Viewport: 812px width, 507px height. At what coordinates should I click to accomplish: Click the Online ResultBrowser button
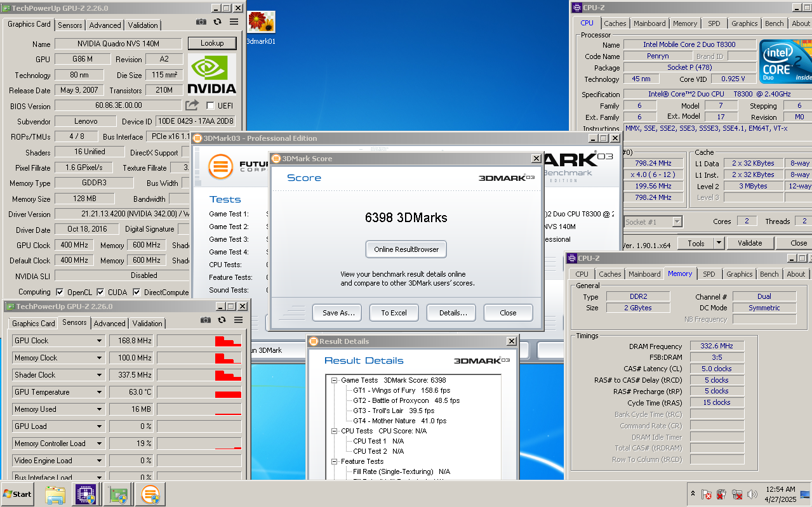coord(406,249)
